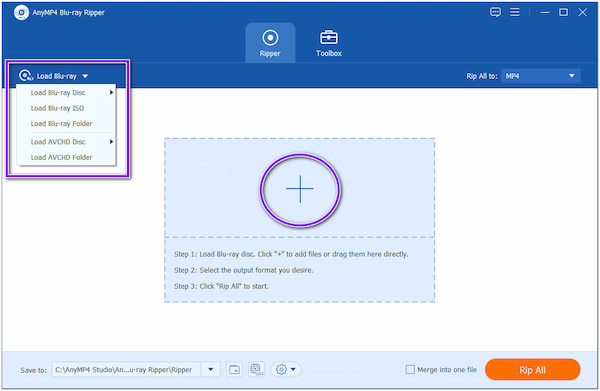The image size is (600, 391).
Task: Expand the Rip All to MP4 dropdown
Action: coord(540,76)
